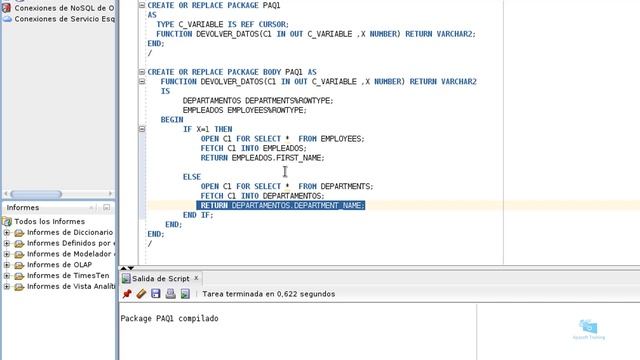
Task: Click the line RETURN EMPLEADOS.FIRST_NAME;
Action: tap(262, 158)
